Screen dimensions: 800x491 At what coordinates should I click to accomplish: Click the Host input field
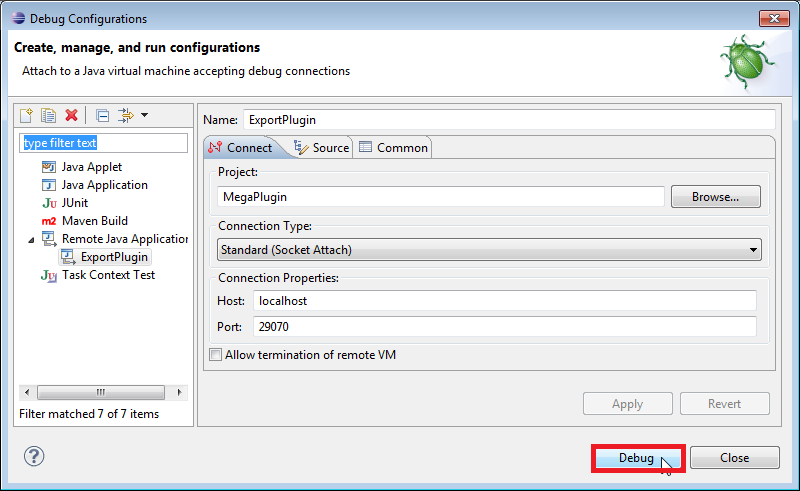coord(504,300)
